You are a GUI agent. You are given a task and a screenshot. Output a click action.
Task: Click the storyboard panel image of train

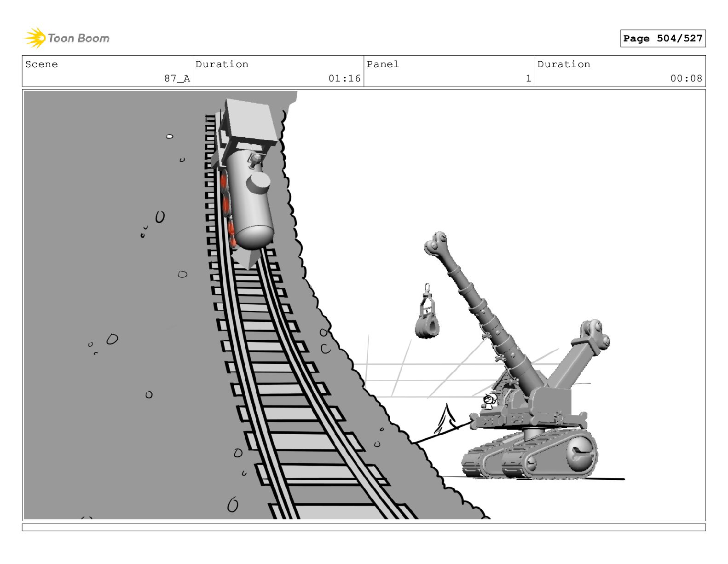[364, 305]
